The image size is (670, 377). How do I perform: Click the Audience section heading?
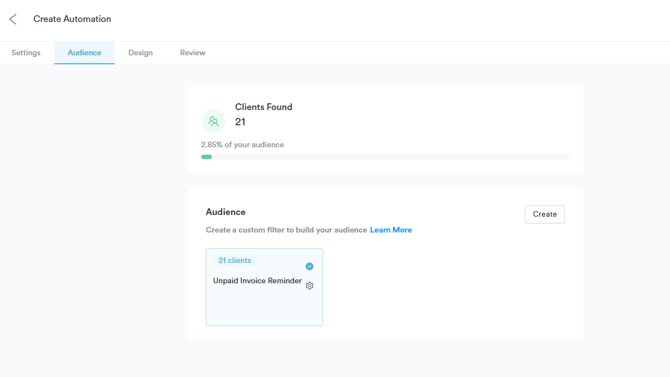(x=226, y=212)
